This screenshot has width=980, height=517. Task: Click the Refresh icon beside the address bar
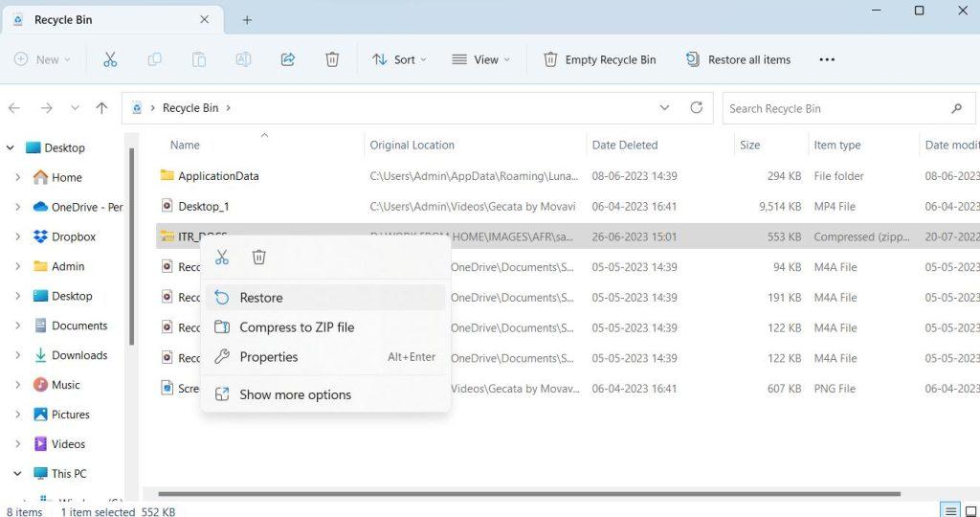697,107
